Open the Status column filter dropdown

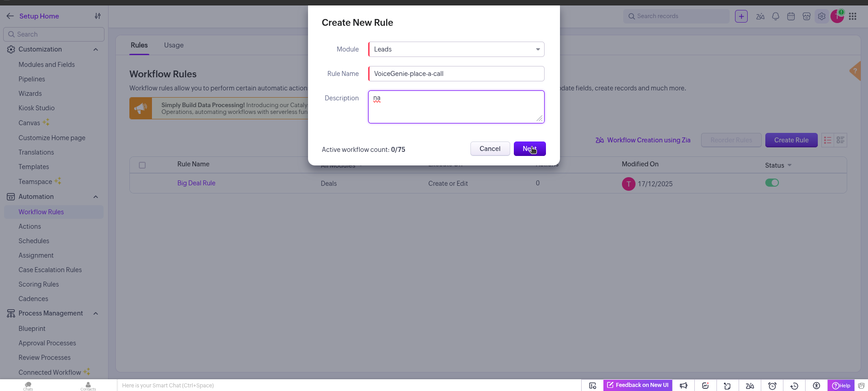(x=789, y=165)
